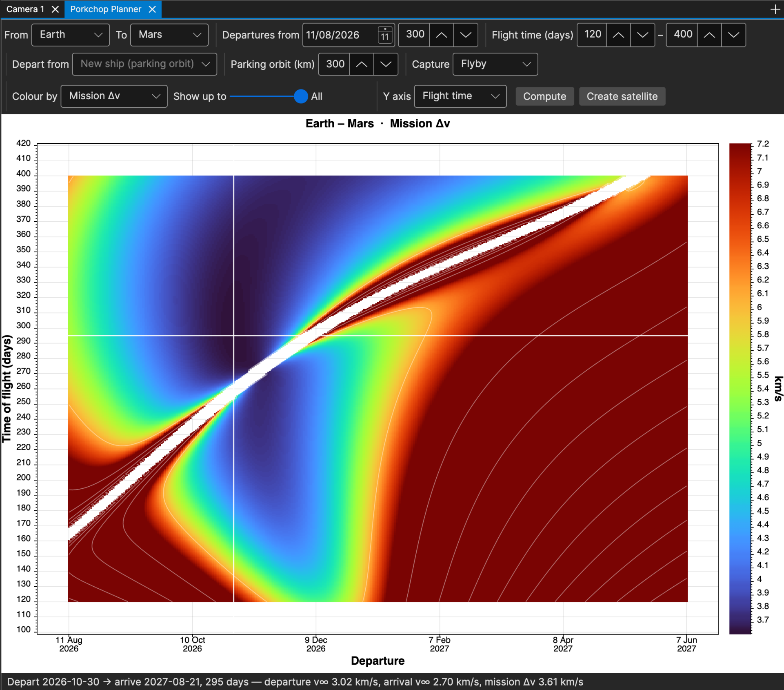Open the Capture dropdown set to Flyby
The height and width of the screenshot is (690, 784).
[x=495, y=64]
